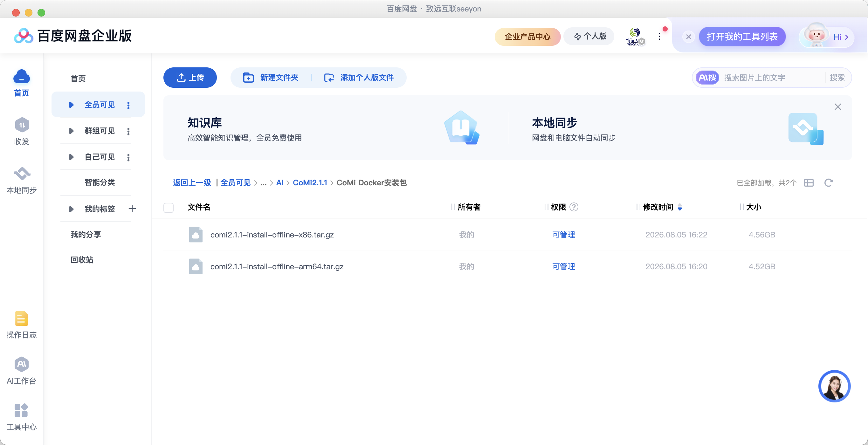Click 返回上一级 breadcrumb link
Image resolution: width=868 pixels, height=445 pixels.
pyautogui.click(x=192, y=182)
